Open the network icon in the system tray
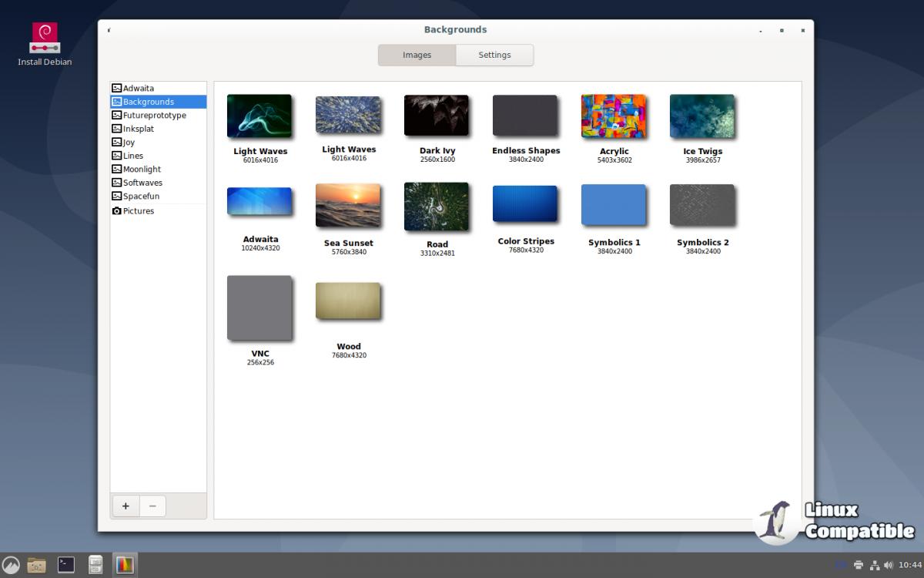Viewport: 924px width, 578px height. tap(875, 565)
